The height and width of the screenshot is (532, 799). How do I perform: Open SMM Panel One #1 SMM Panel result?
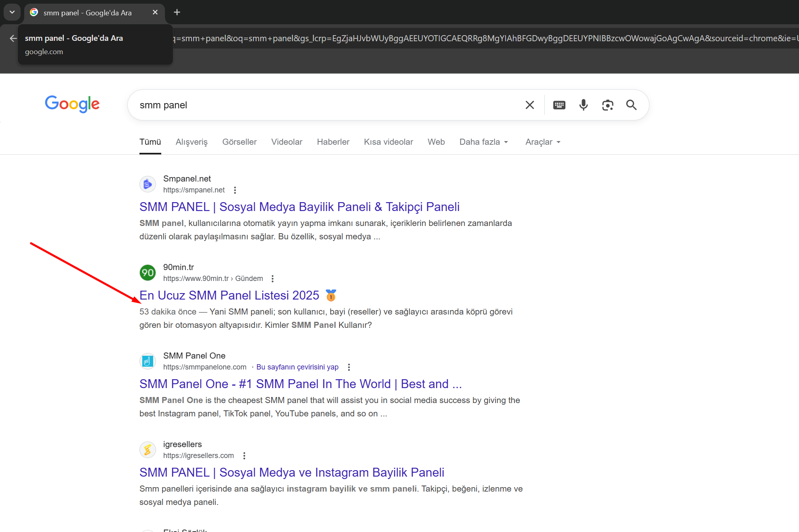[x=301, y=384]
